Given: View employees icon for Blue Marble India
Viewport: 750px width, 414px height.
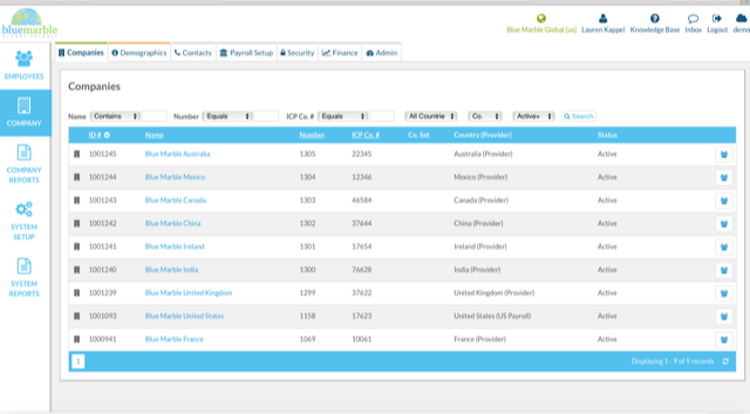Looking at the screenshot, I should tap(724, 270).
